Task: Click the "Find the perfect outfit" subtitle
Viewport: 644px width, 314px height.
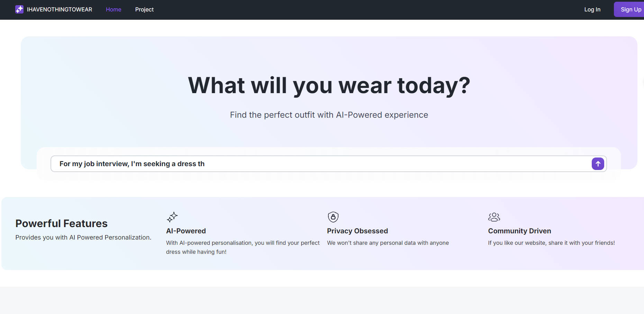Action: click(329, 115)
